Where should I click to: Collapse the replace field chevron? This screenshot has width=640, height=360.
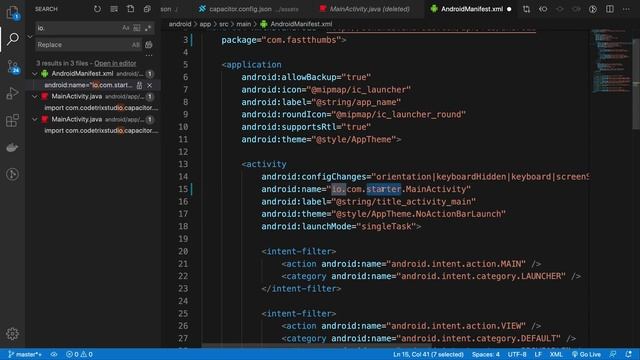pyautogui.click(x=30, y=36)
